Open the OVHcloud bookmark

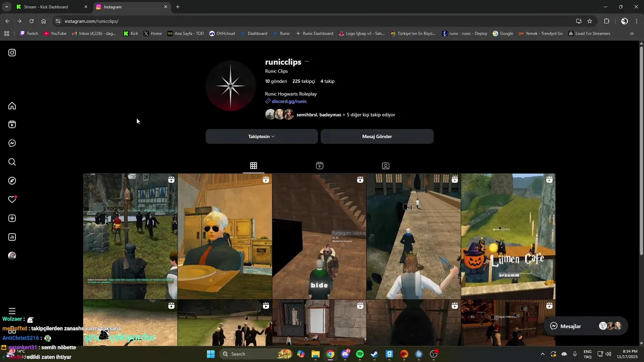click(222, 34)
